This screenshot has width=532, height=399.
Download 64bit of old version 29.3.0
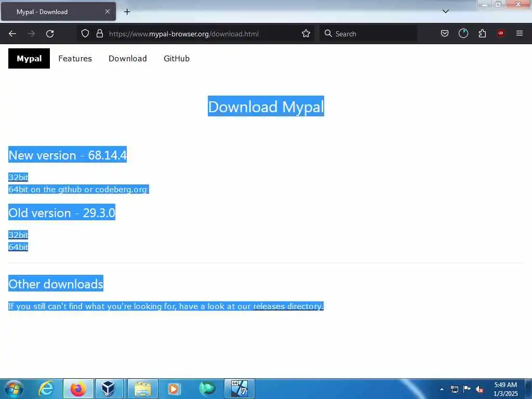pos(18,247)
